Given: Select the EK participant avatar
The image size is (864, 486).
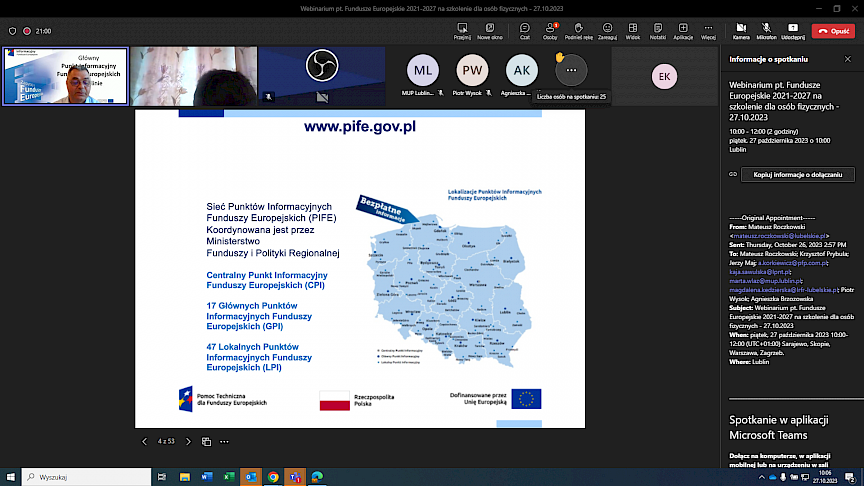Looking at the screenshot, I should pyautogui.click(x=664, y=77).
